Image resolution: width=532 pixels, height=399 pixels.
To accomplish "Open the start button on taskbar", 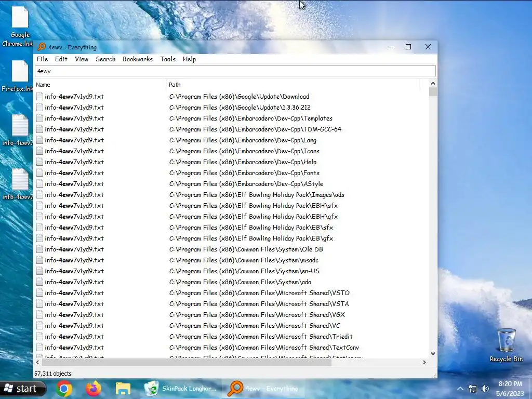I will click(22, 389).
